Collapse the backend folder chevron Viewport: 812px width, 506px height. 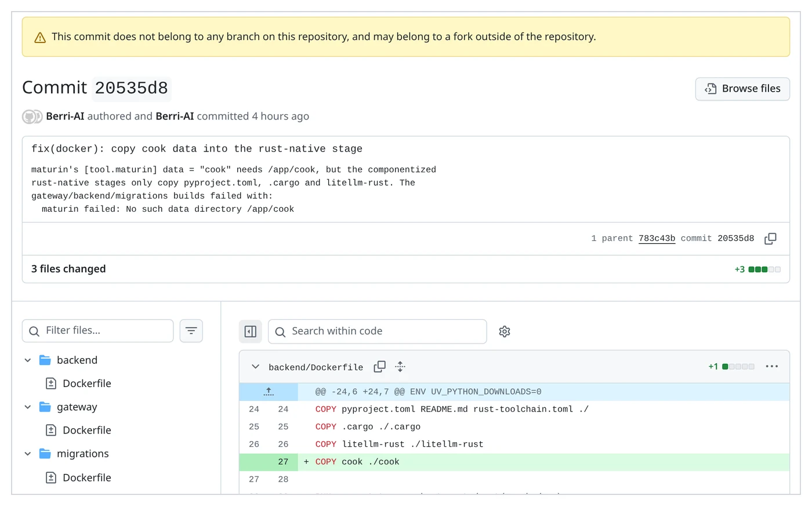(27, 360)
